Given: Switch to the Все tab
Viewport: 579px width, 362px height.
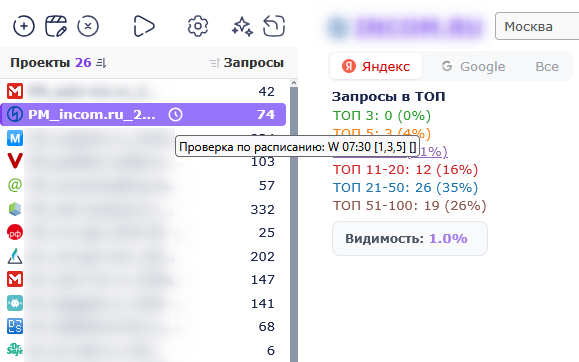Looking at the screenshot, I should point(547,66).
